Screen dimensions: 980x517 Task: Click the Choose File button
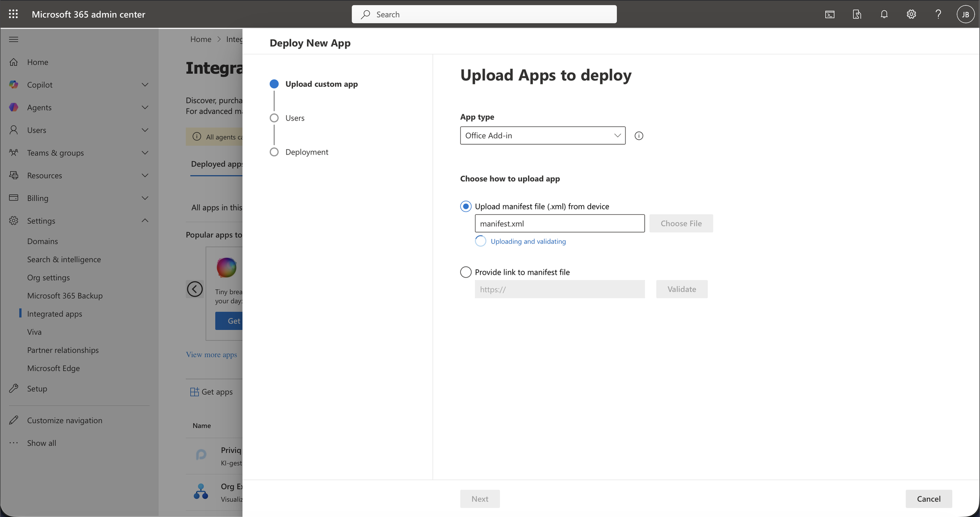click(681, 223)
